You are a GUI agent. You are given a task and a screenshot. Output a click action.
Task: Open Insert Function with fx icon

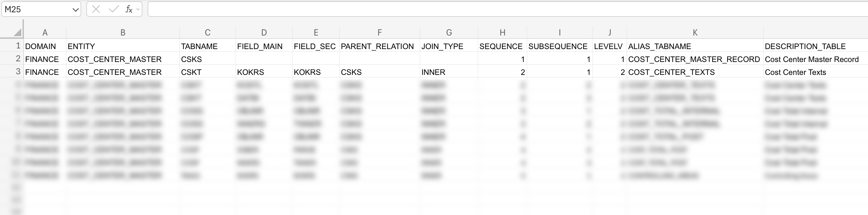(x=128, y=9)
